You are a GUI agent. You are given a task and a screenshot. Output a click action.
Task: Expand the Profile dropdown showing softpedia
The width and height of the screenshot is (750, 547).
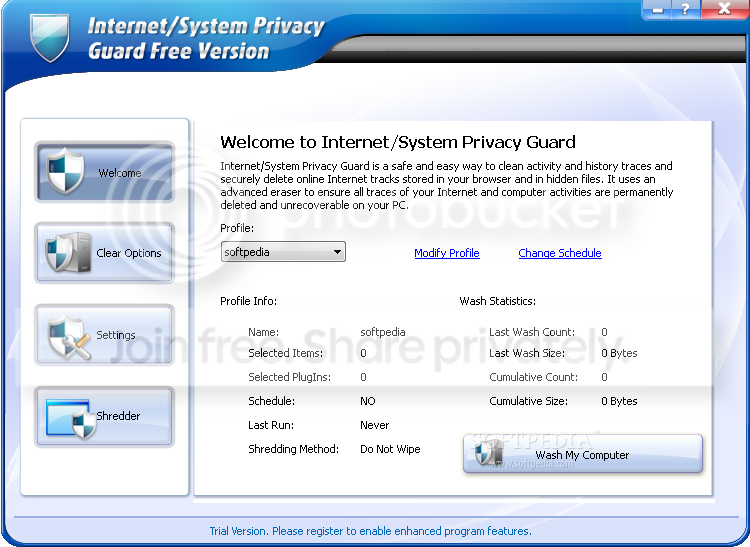point(283,252)
